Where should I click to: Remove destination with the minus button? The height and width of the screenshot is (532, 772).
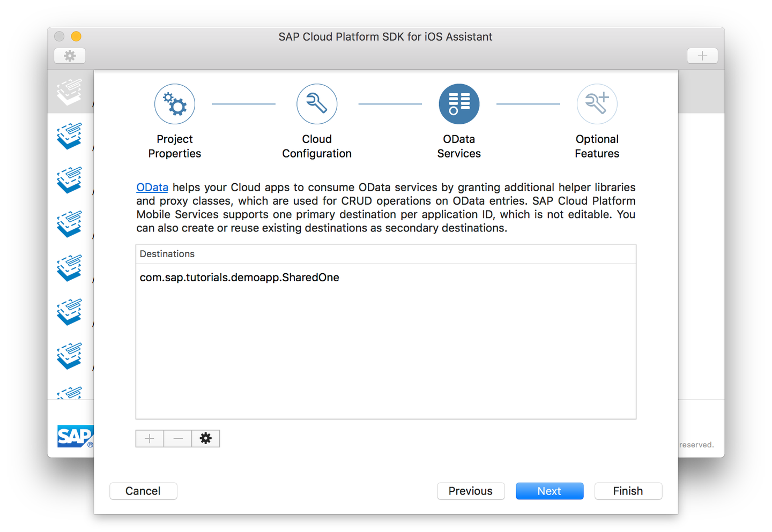(178, 438)
